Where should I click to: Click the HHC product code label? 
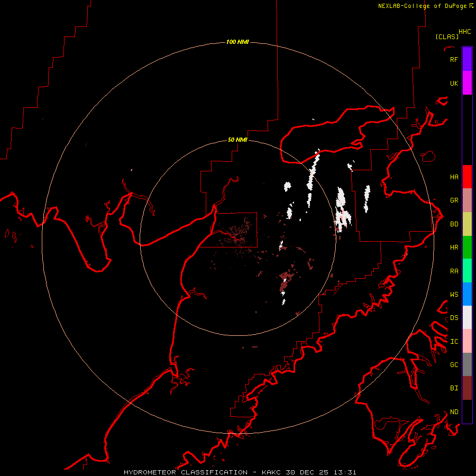(x=464, y=32)
